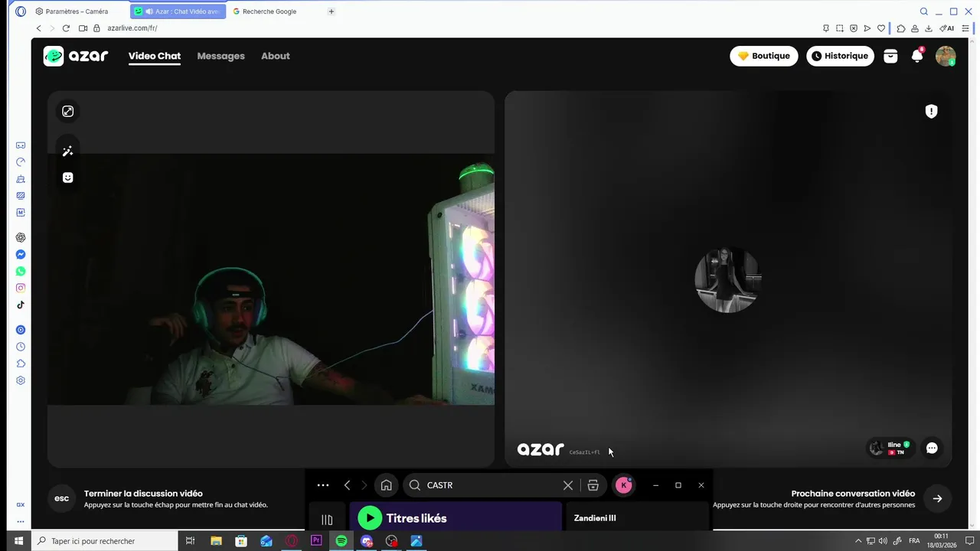End the video chat via esc button
Image resolution: width=980 pixels, height=551 pixels.
[x=62, y=498]
